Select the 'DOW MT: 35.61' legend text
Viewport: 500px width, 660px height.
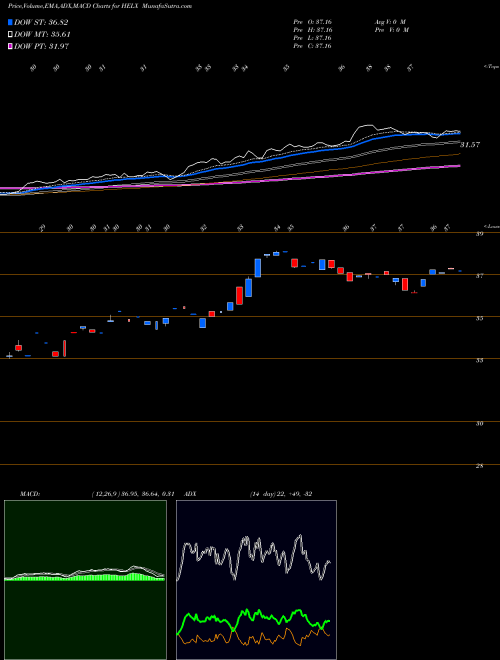pos(42,35)
